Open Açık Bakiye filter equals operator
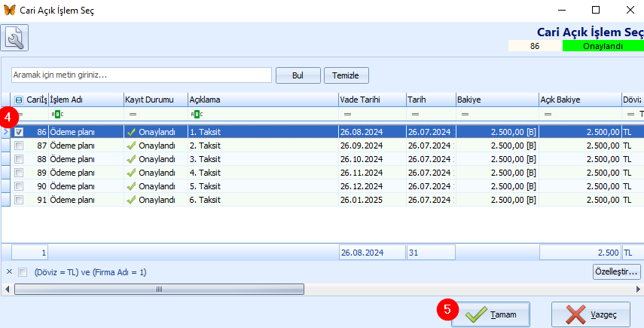Image resolution: width=644 pixels, height=328 pixels. [x=548, y=114]
